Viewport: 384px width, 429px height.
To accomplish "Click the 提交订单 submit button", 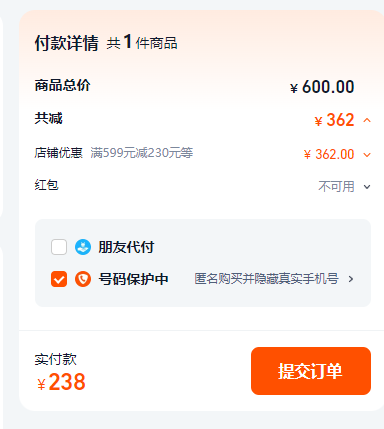I will click(311, 371).
